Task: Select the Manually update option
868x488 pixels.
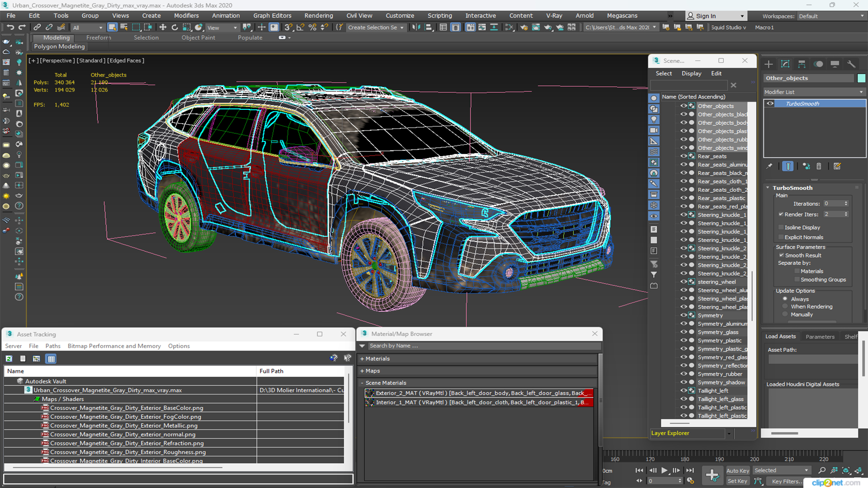Action: coord(785,314)
